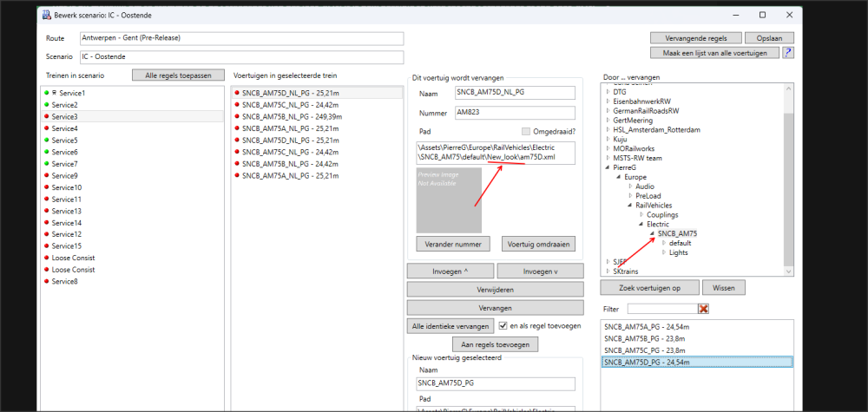The height and width of the screenshot is (412, 868).
Task: Click the blue question mark help icon
Action: point(787,53)
